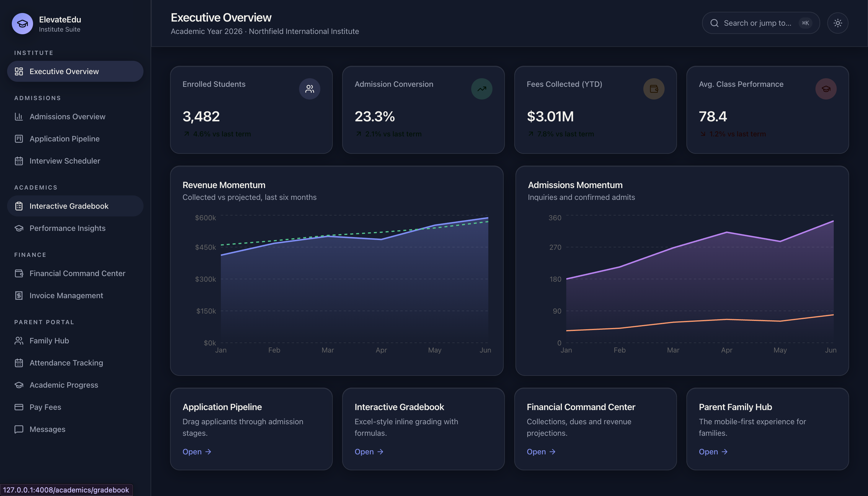This screenshot has height=496, width=868.
Task: Open Admissions Overview page
Action: pyautogui.click(x=75, y=117)
